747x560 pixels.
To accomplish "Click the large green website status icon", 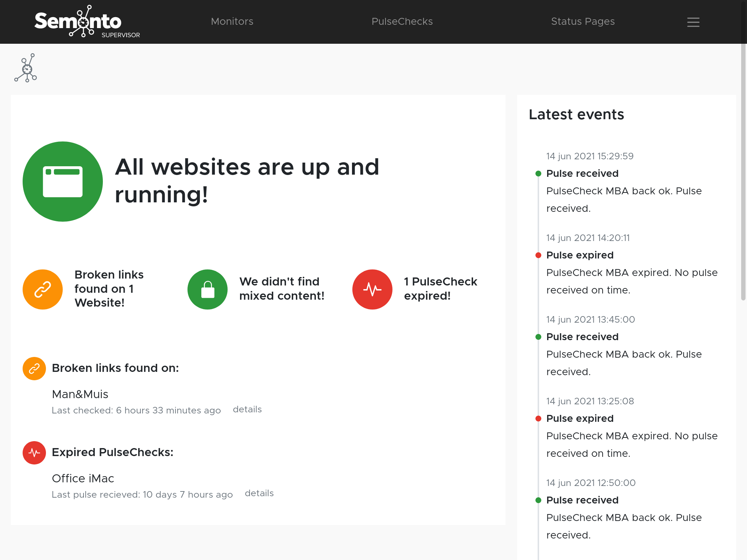I will point(63,182).
